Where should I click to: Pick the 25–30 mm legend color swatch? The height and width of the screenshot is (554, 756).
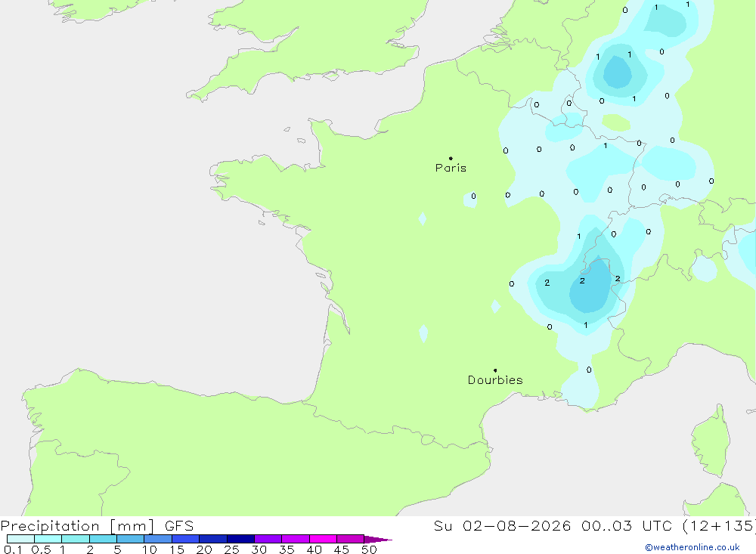240,539
